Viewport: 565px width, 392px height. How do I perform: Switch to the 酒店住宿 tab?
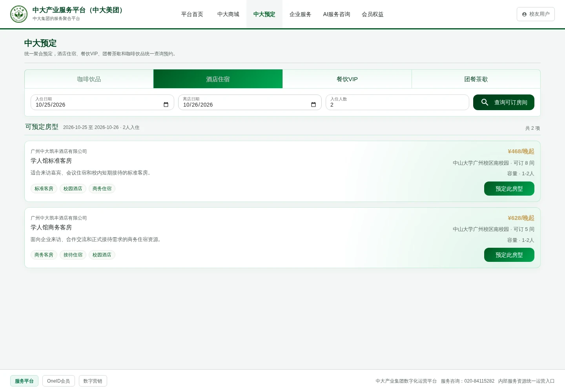218,79
